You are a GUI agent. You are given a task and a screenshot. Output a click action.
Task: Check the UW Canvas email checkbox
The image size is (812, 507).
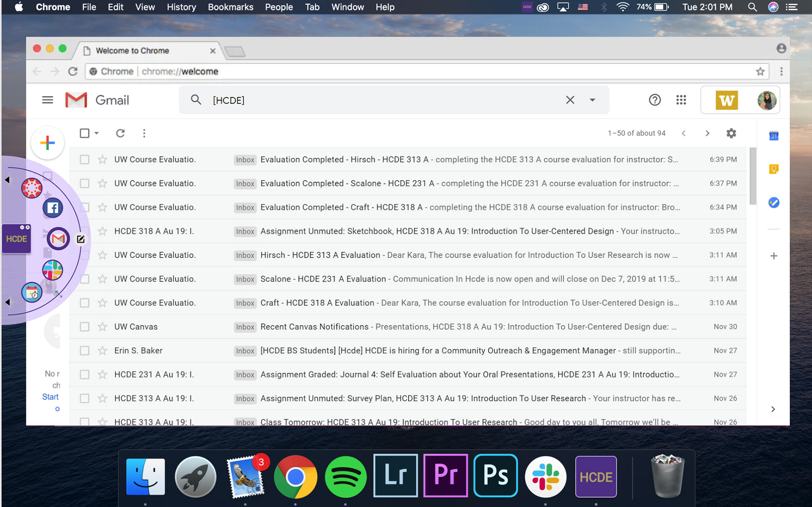click(x=85, y=327)
